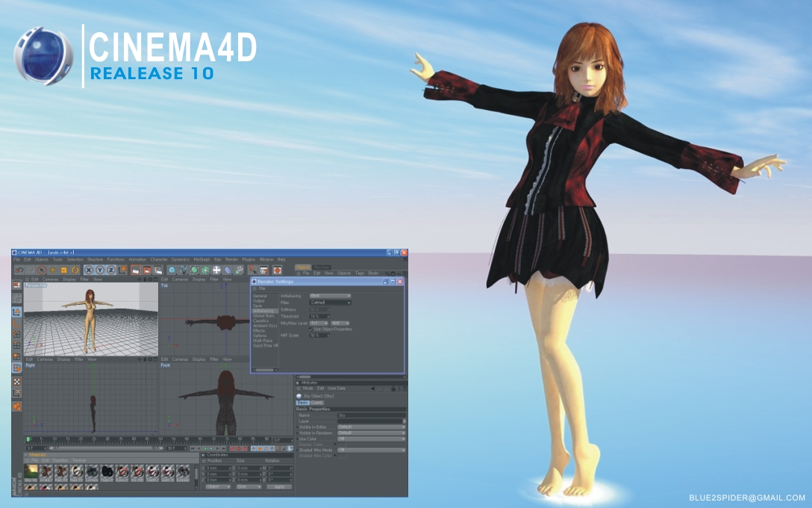
Task: Activate the Scale tool icon
Action: [64, 270]
